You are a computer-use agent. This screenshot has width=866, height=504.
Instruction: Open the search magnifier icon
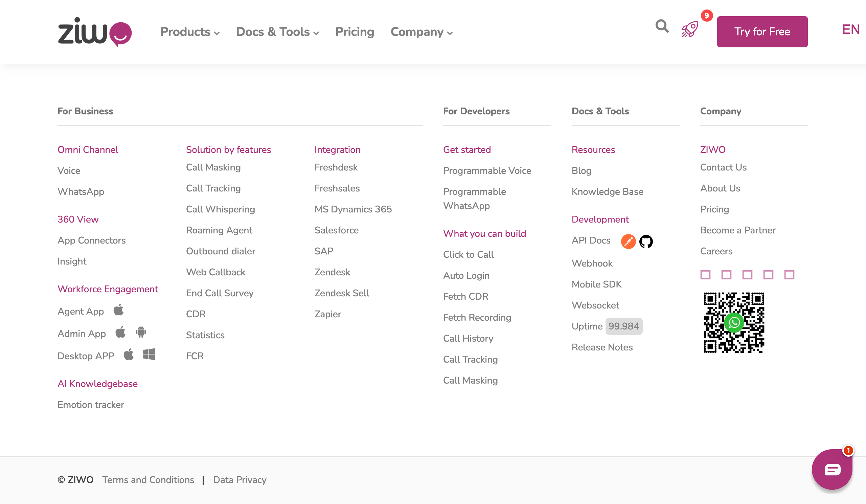662,26
